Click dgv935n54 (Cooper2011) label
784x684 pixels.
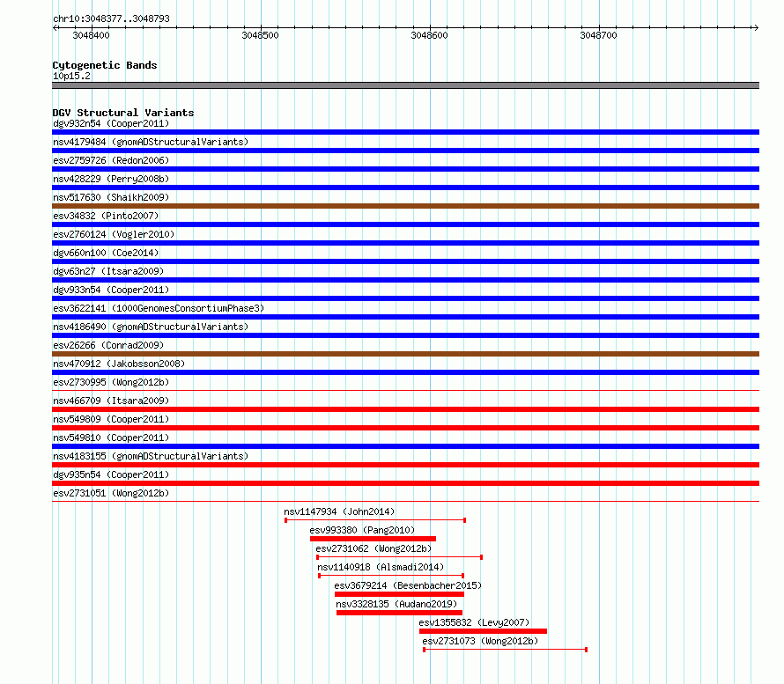pyautogui.click(x=111, y=474)
